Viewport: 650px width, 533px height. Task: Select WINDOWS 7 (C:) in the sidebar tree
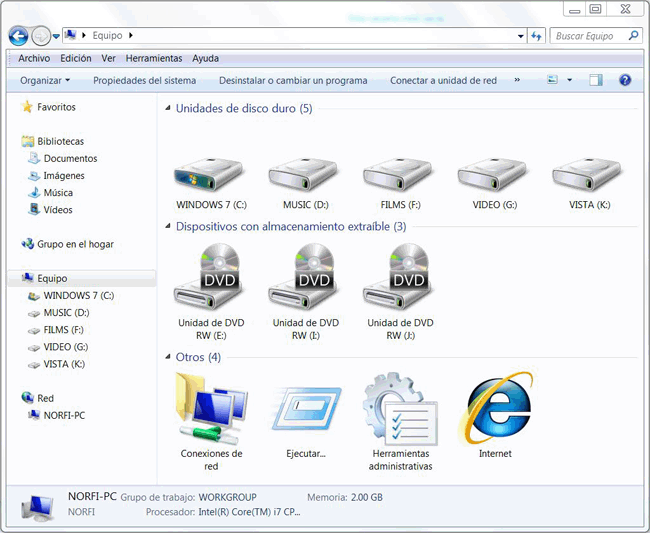(x=79, y=296)
